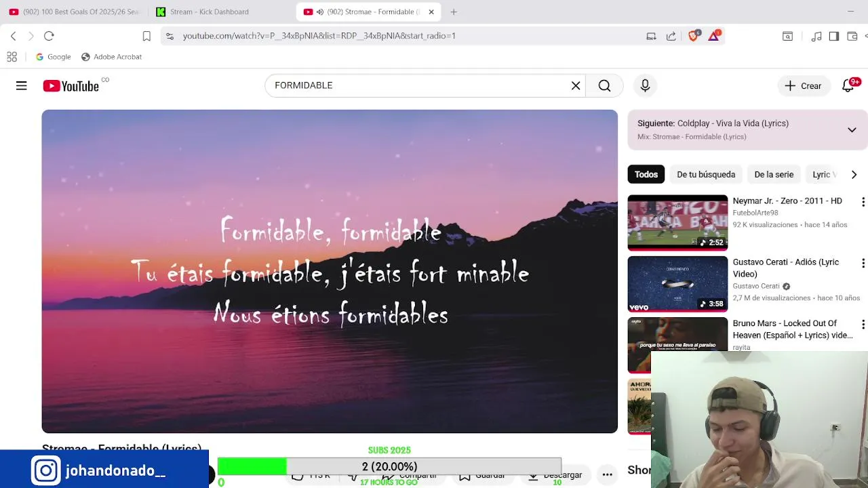The image size is (868, 488).
Task: Select the Todos chip
Action: 646,174
